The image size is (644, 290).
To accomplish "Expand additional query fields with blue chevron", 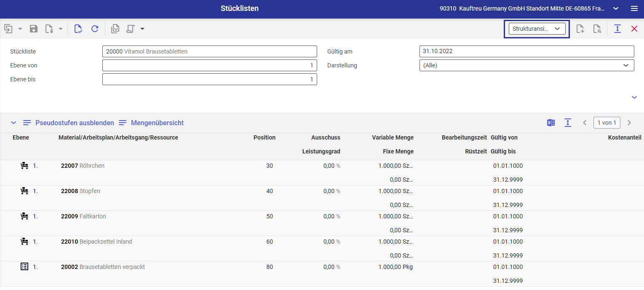I will tap(634, 97).
